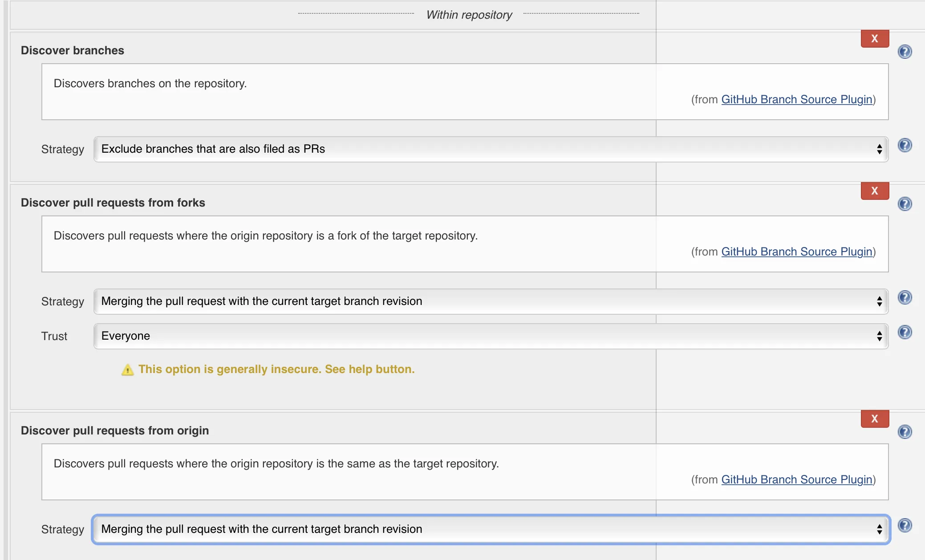Open help for origin Strategy dropdown
The height and width of the screenshot is (560, 925).
(905, 525)
